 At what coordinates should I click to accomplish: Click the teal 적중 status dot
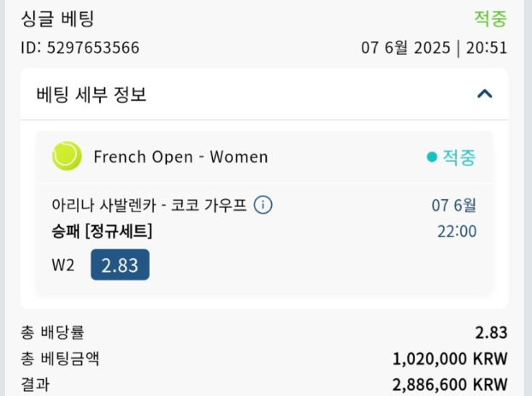pyautogui.click(x=432, y=157)
